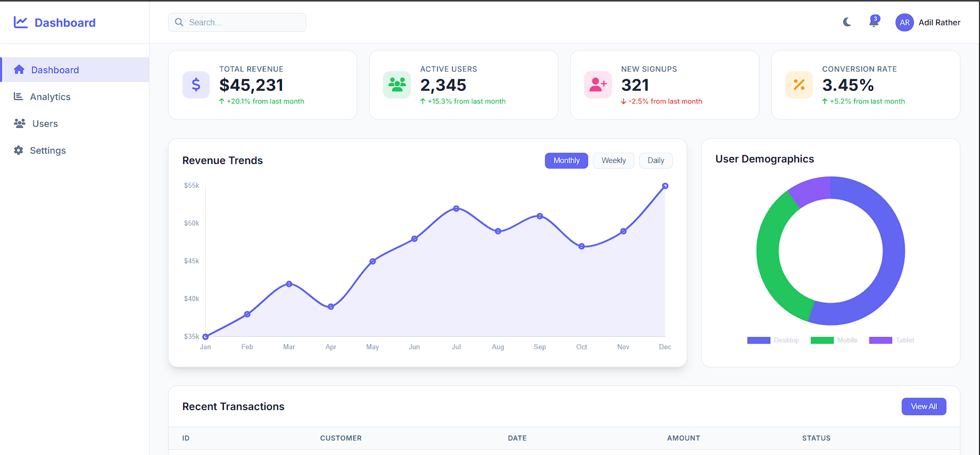Click the Dashboard logo chart icon

point(21,22)
